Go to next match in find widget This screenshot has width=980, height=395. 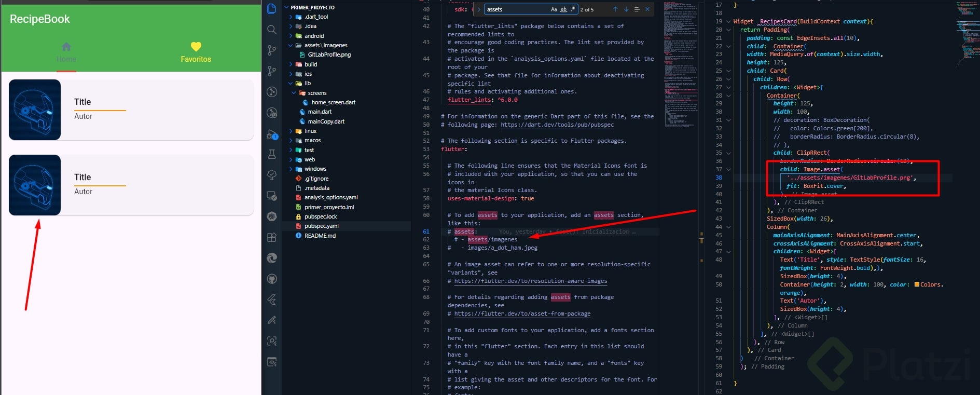626,9
